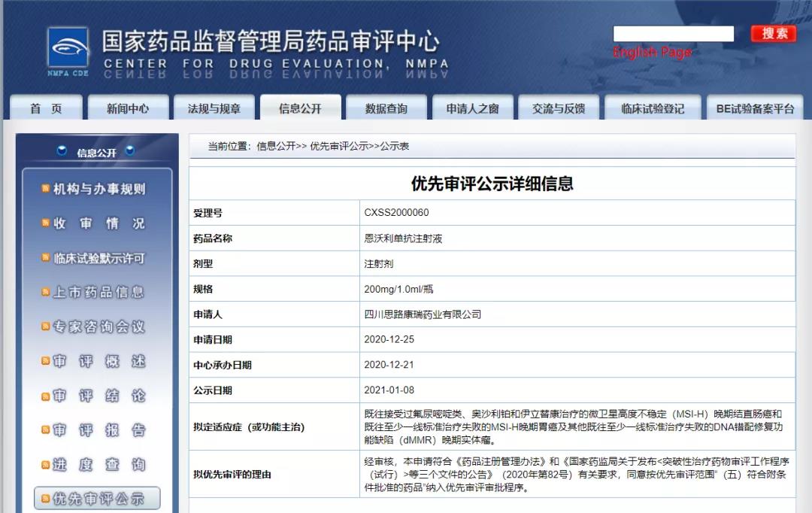
Task: Click the 中心承办日期 row label
Action: [x=222, y=366]
